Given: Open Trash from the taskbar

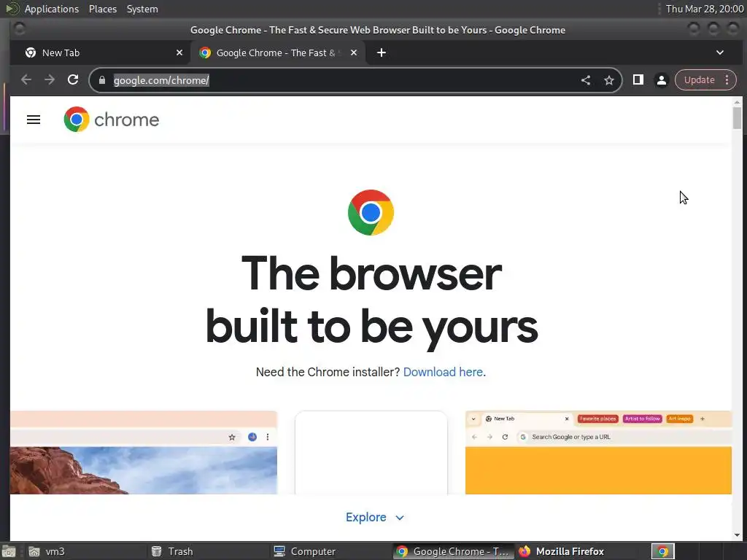Looking at the screenshot, I should click(x=208, y=551).
